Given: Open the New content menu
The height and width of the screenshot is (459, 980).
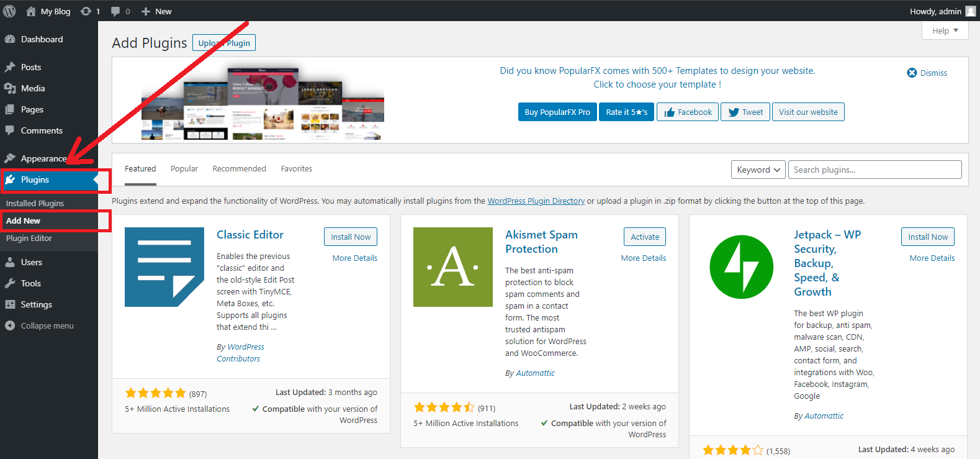Looking at the screenshot, I should 156,11.
